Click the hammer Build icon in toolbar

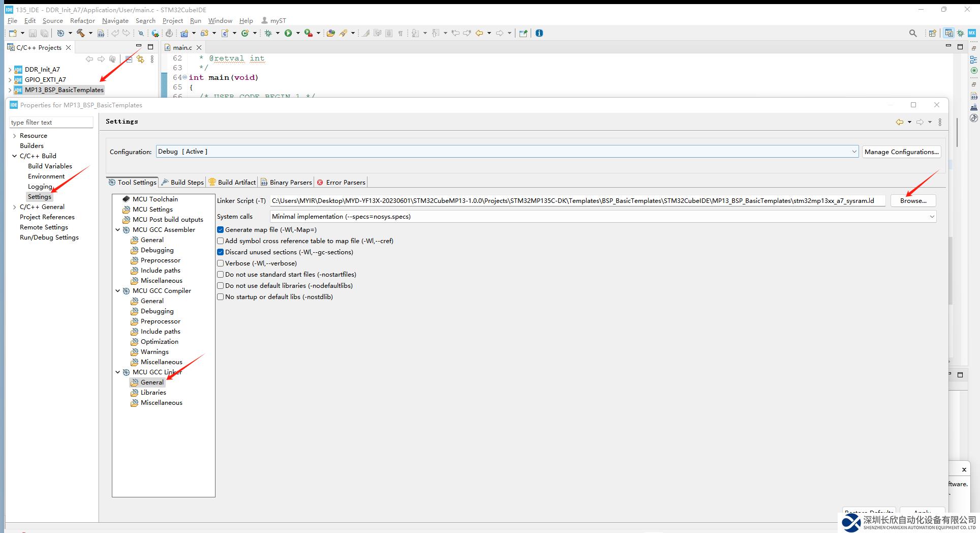(80, 33)
